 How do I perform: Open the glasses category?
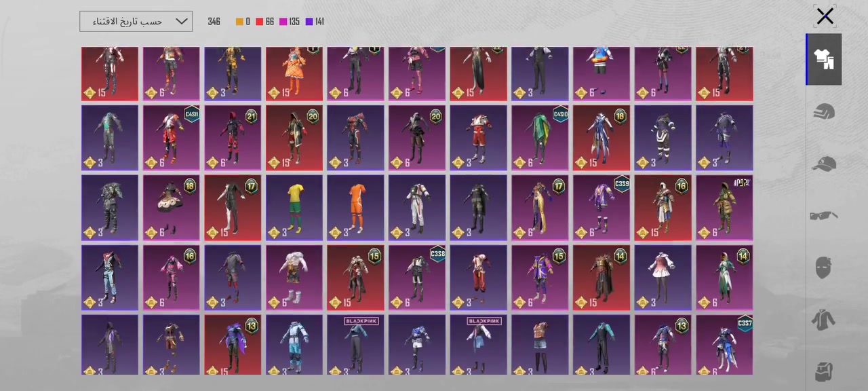pos(825,216)
